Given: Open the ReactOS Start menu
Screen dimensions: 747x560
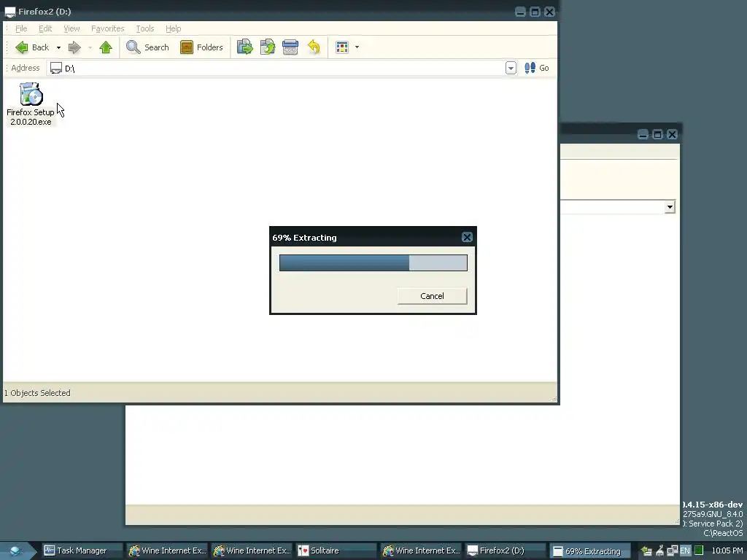Looking at the screenshot, I should (18, 551).
